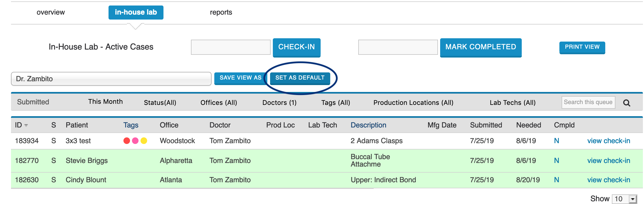Toggle completed N for case 183934
Screen dimensions: 644x204
tap(556, 141)
